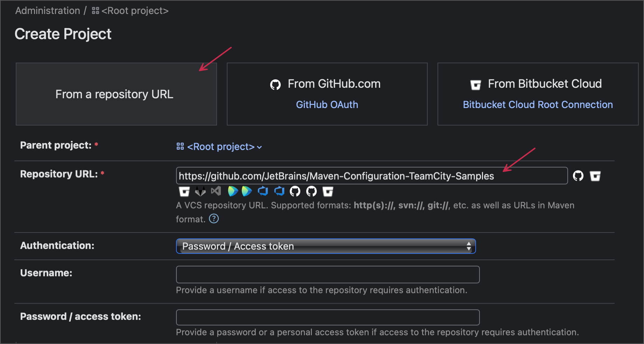Click the Visual Studio icon below the URL

click(x=216, y=191)
